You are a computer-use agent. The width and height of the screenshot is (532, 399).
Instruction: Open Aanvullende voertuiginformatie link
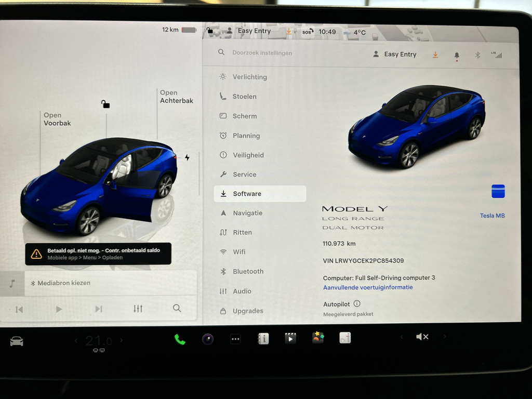(x=368, y=287)
